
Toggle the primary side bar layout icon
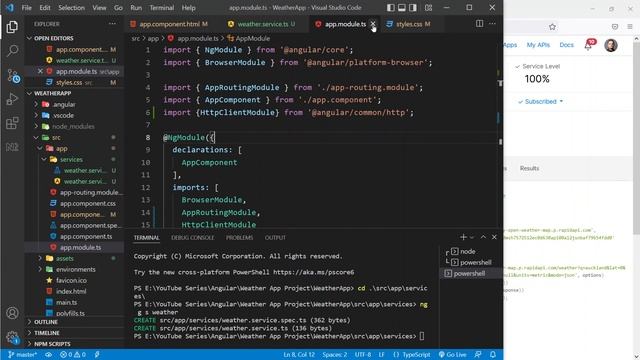[391, 7]
